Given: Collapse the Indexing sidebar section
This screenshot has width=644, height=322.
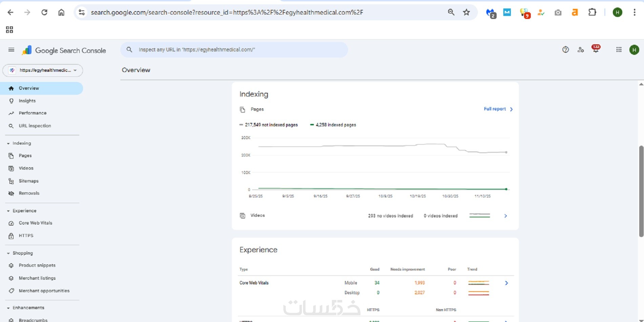Looking at the screenshot, I should click(x=8, y=144).
